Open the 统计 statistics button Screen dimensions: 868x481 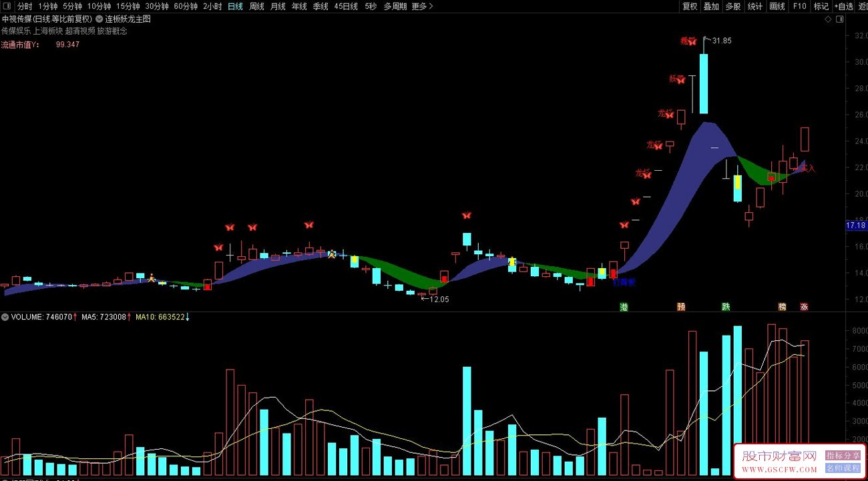tap(755, 6)
